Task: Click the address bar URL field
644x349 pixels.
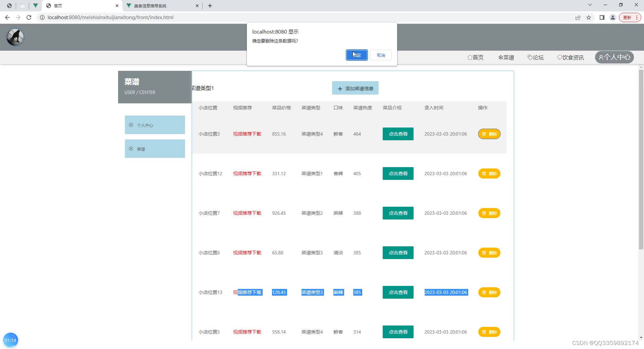Action: click(x=110, y=17)
